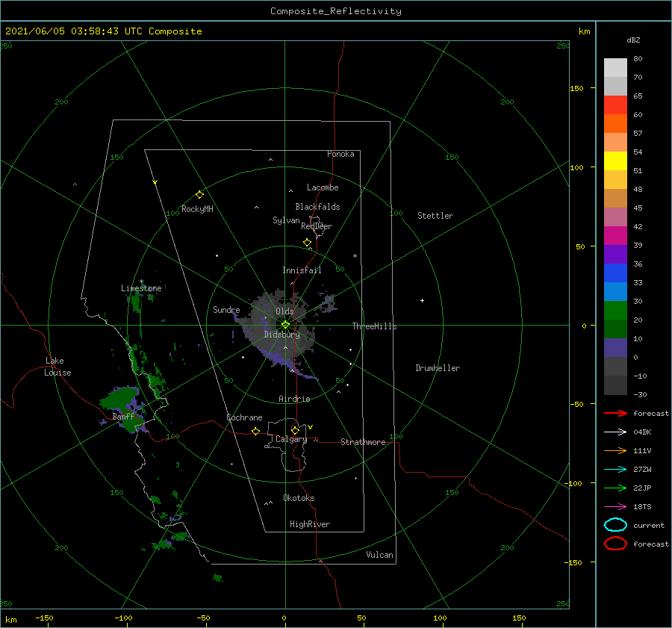
Task: Click the -150 tick on bottom axis
Action: (44, 618)
